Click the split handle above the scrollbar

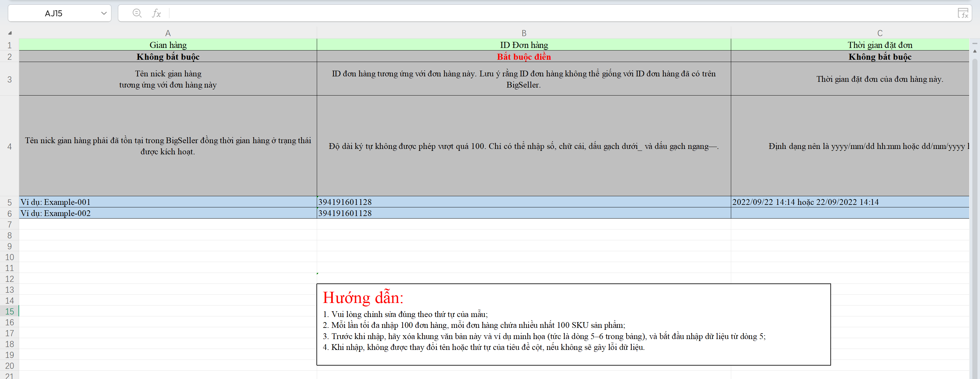click(975, 43)
